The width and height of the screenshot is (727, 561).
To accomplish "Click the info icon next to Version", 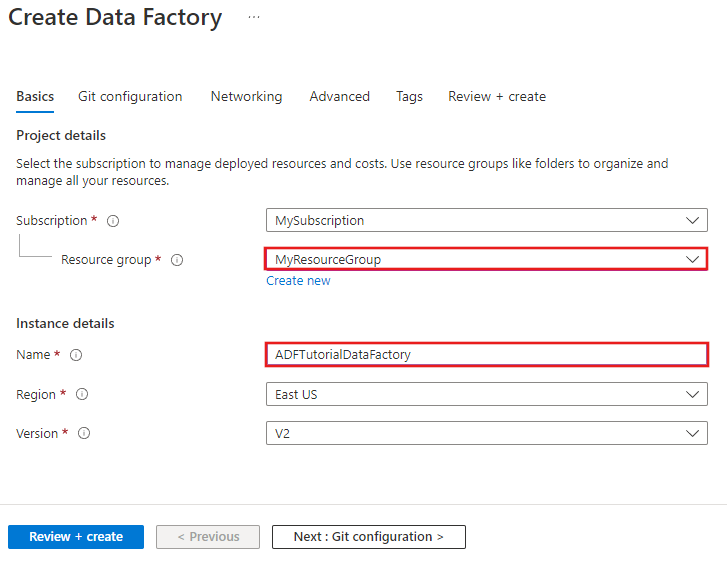I will click(84, 434).
